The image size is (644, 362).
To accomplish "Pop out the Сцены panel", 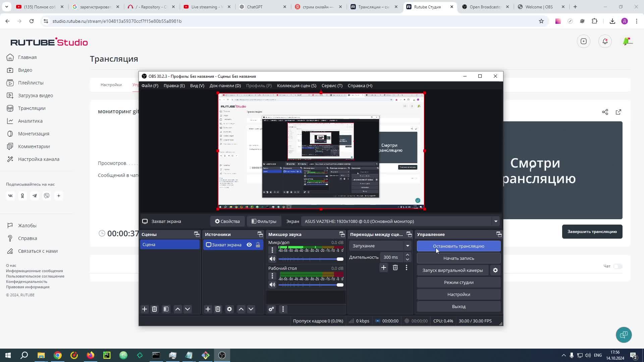I will (197, 234).
